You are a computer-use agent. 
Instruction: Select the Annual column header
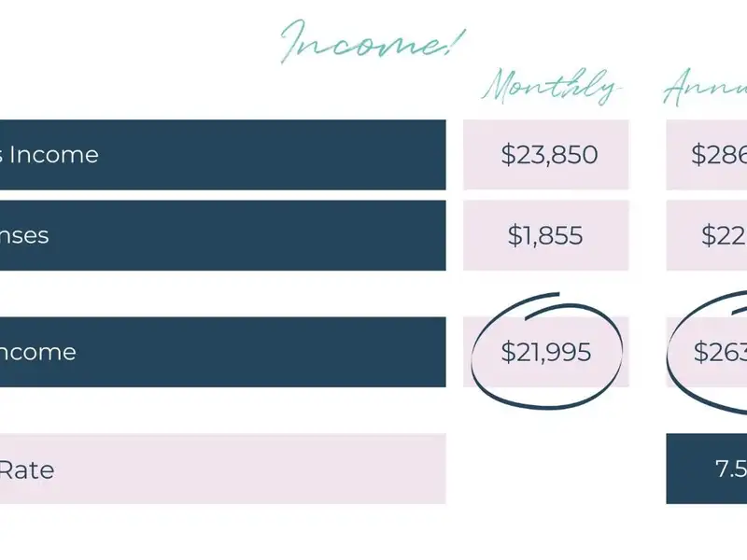705,87
